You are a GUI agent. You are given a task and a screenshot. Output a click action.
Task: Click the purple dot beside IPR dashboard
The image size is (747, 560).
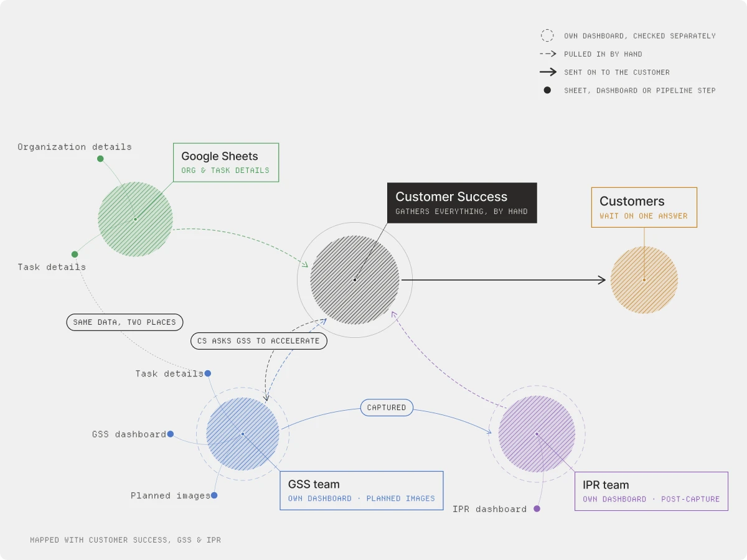(x=537, y=508)
